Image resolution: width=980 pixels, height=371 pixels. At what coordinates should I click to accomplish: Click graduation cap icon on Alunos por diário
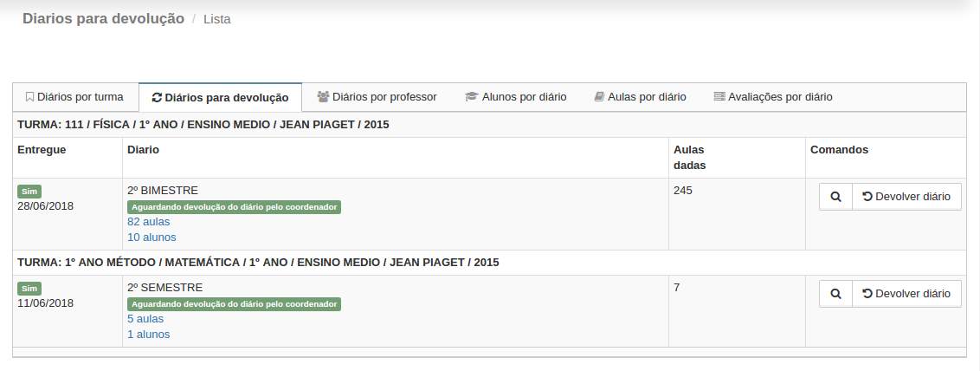click(x=471, y=97)
